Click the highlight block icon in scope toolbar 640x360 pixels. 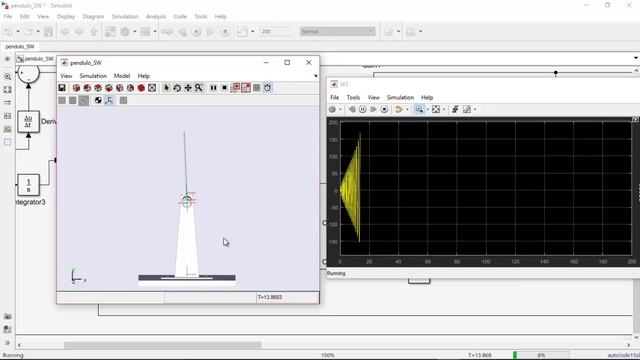pos(399,109)
